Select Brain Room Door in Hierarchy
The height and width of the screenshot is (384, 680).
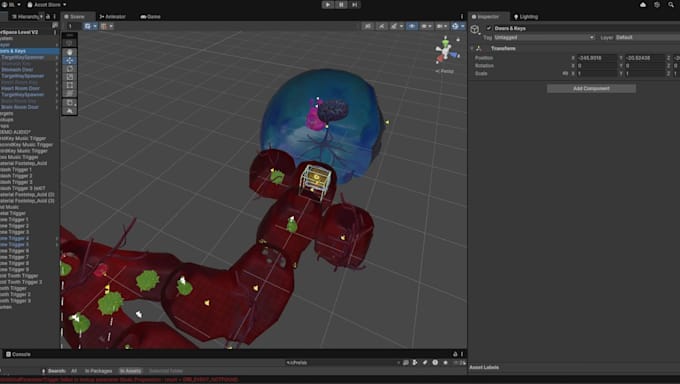(x=20, y=107)
